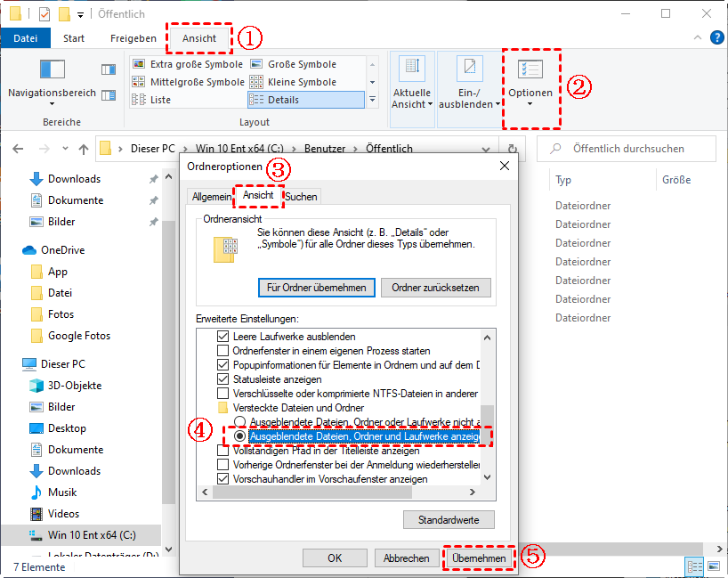This screenshot has height=578, width=728.
Task: Switch to large icons view in status bar
Action: coord(713,566)
